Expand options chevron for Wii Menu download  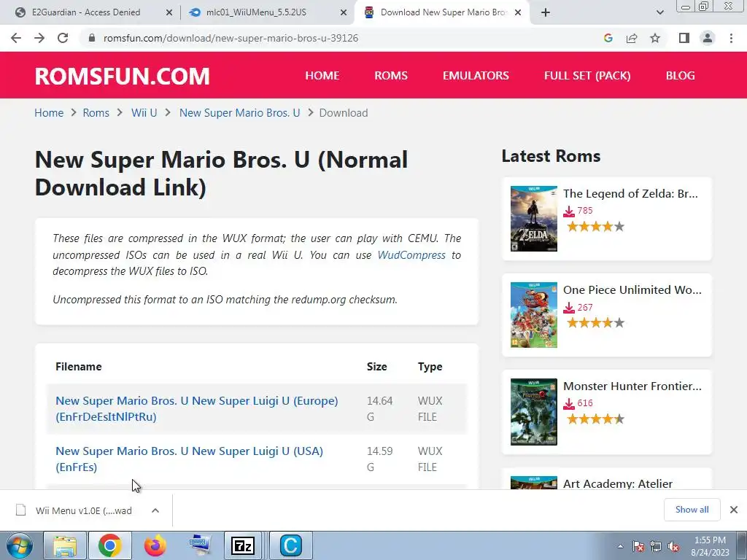pyautogui.click(x=155, y=510)
